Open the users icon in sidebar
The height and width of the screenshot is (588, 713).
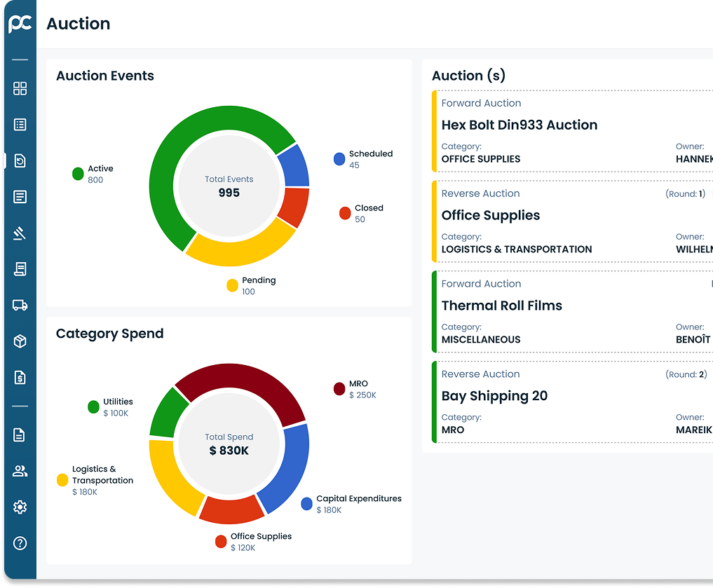pyautogui.click(x=20, y=471)
